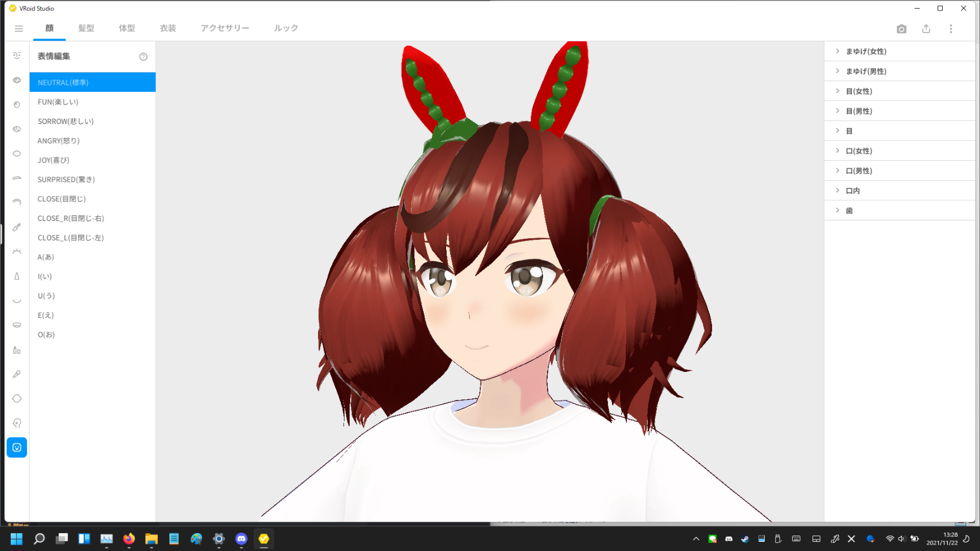Choose CLOSE_R(目閉じ-右) in the expression list
Screen dimensions: 980x551
pos(92,218)
